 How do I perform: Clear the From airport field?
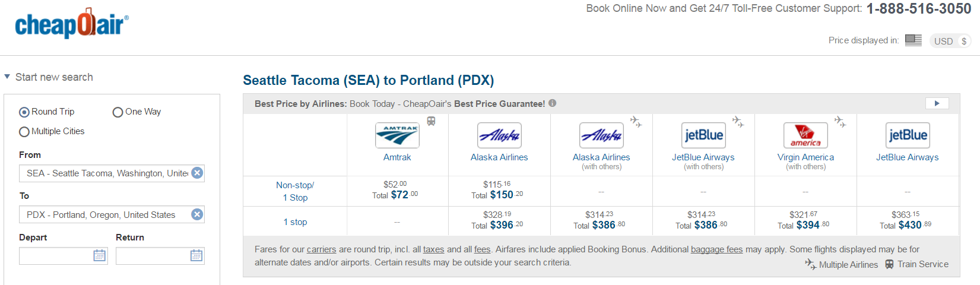(197, 173)
